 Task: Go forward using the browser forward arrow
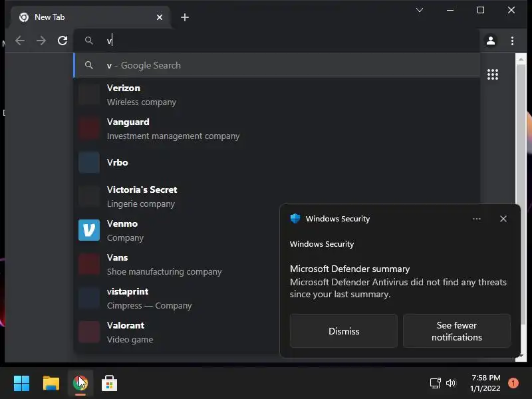41,41
